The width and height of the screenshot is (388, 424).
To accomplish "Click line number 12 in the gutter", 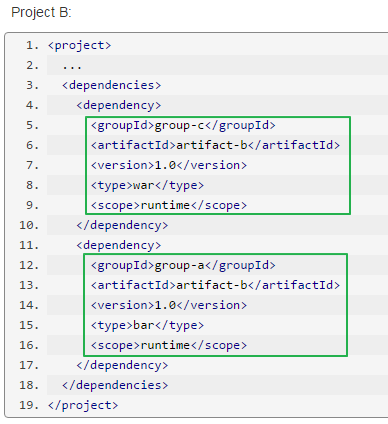I will [x=29, y=265].
